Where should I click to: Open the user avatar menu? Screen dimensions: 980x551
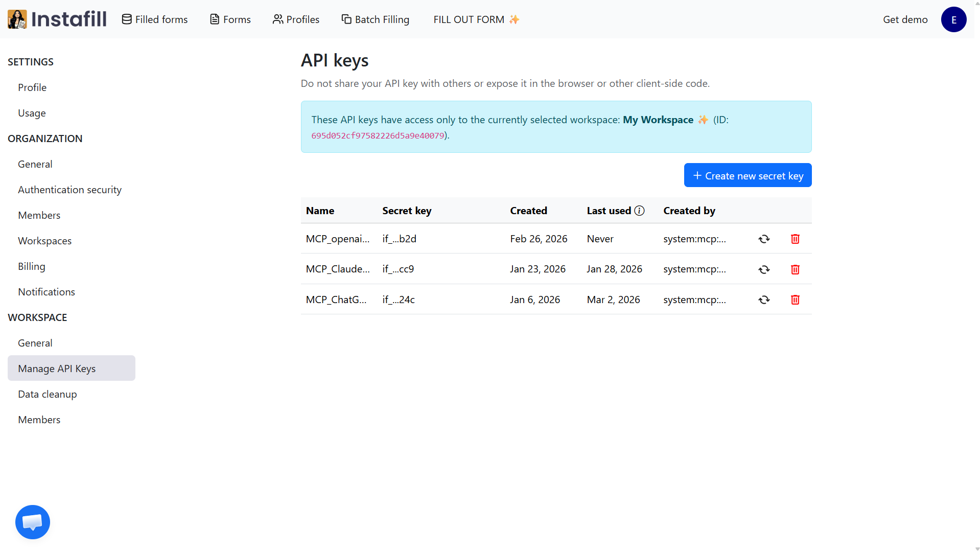pos(953,19)
